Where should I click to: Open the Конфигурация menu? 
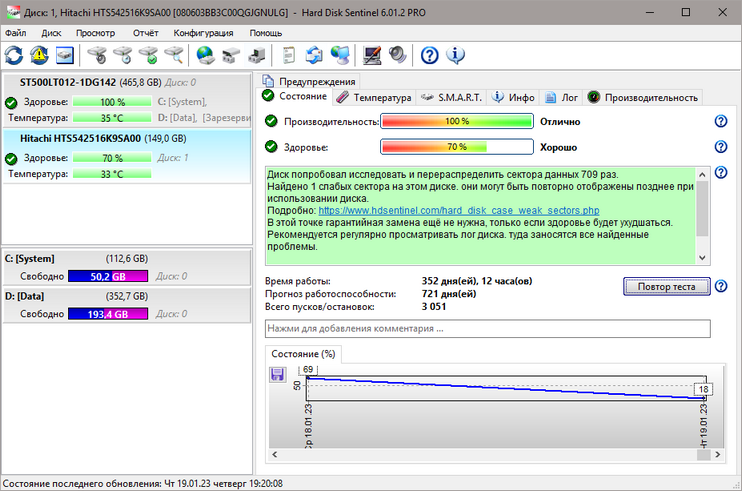pos(203,33)
